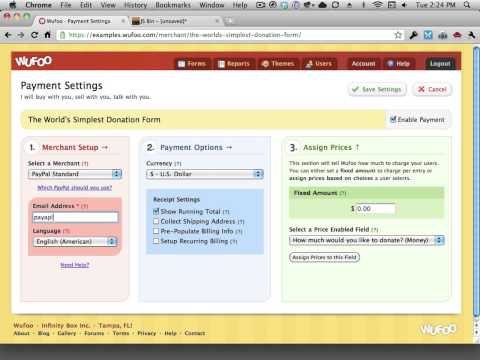480x360 pixels.
Task: Click the Fixed Amount price input
Action: [x=376, y=209]
